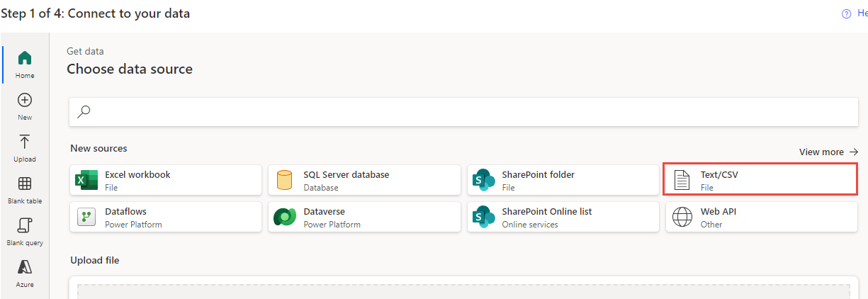Click the SharePoint Online list icon
The image size is (868, 299).
(x=483, y=217)
